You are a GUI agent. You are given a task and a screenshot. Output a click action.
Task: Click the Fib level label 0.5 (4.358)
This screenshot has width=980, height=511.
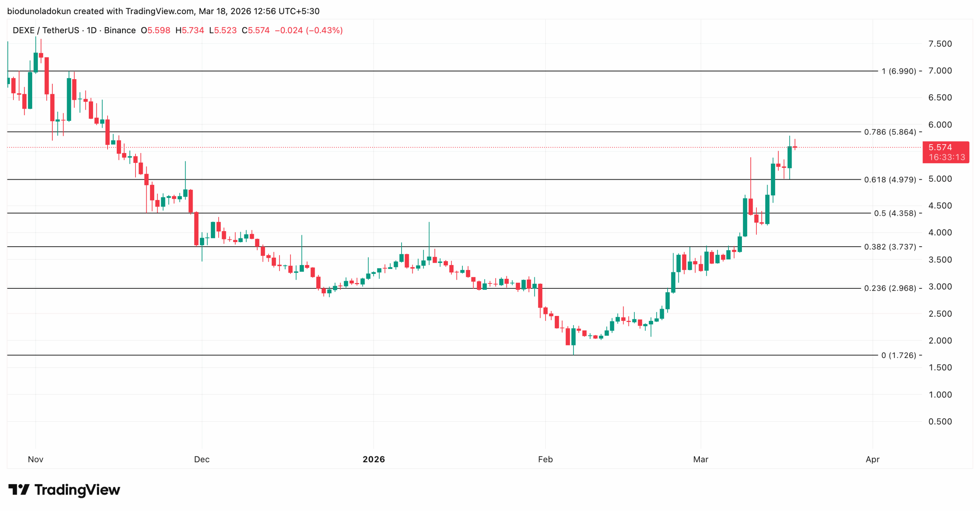(895, 213)
